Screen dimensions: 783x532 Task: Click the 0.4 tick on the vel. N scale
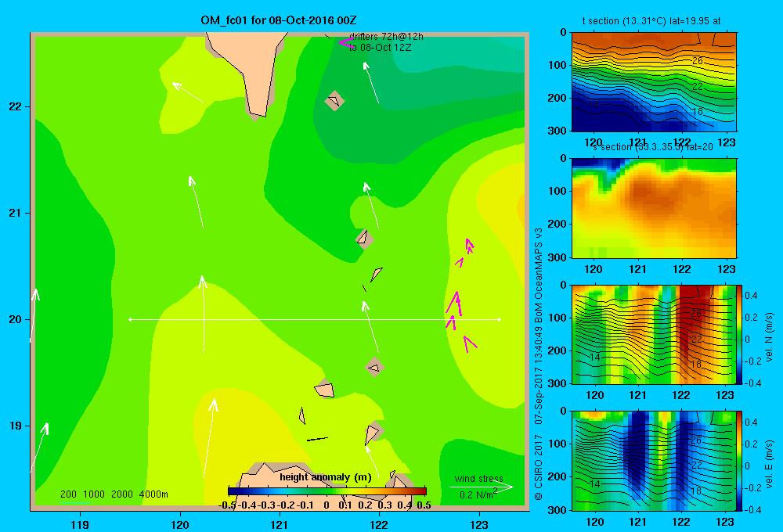pyautogui.click(x=751, y=296)
